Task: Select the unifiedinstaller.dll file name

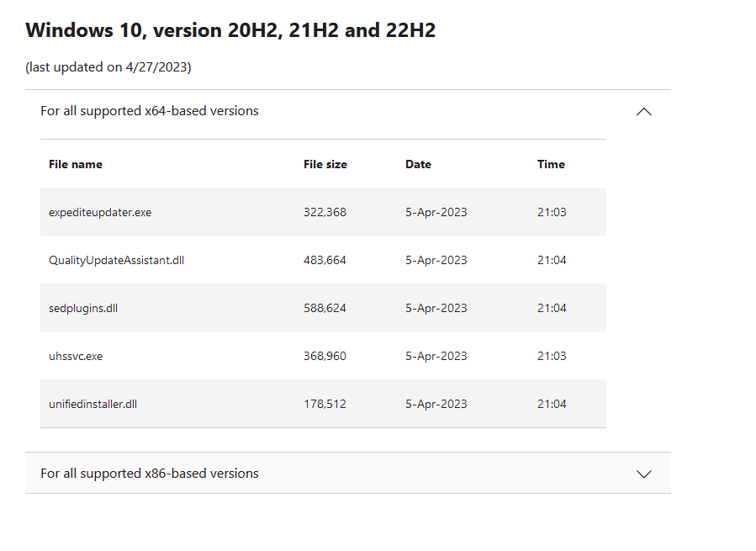Action: 93,404
